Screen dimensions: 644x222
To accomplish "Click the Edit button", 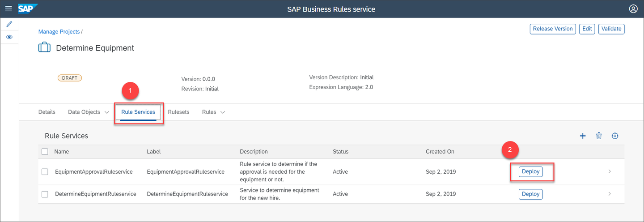I will point(587,29).
